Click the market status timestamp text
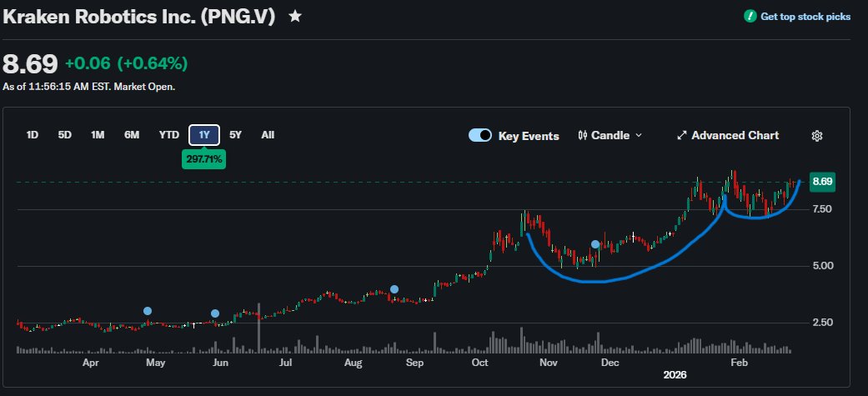The image size is (868, 396). pyautogui.click(x=89, y=87)
